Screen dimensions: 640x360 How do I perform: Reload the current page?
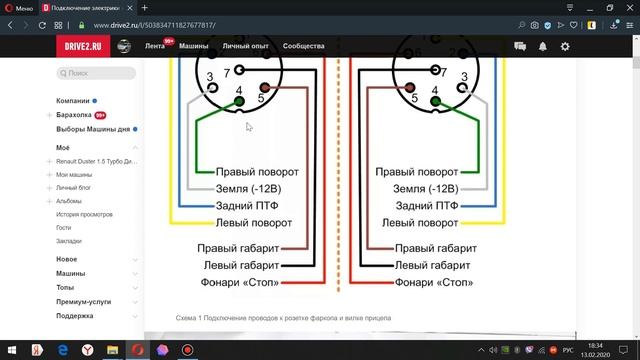(42, 25)
